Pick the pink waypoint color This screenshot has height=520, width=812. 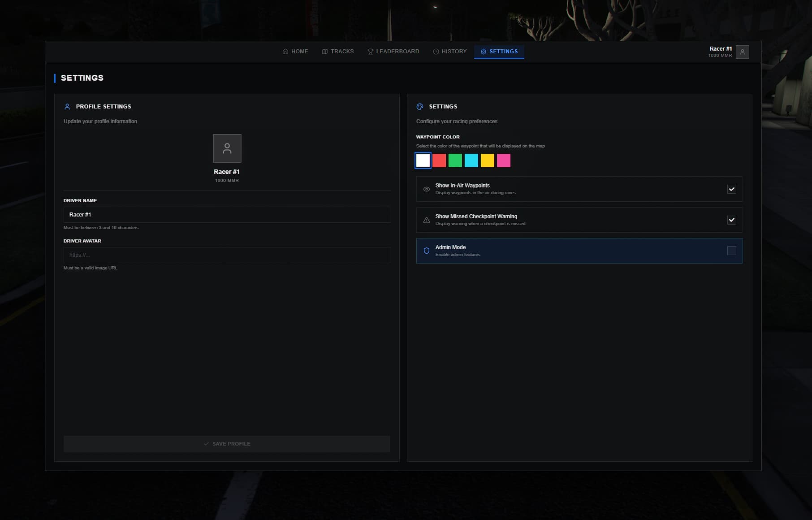504,160
